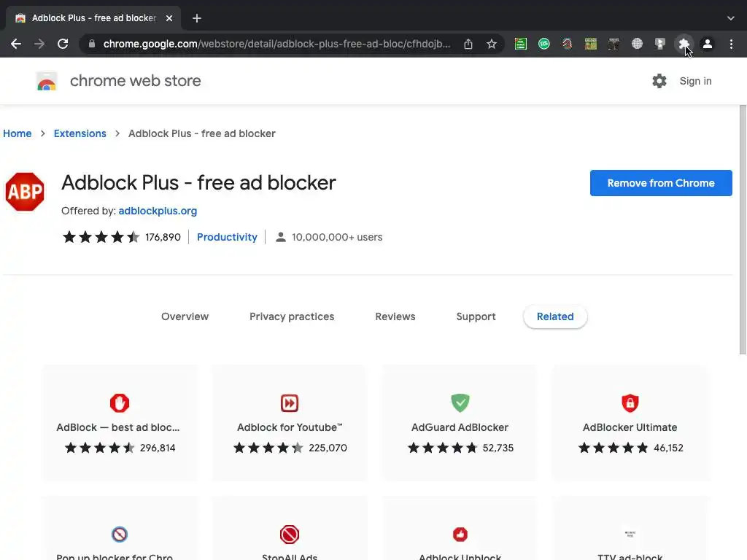Open the Chrome profile avatar

pos(708,44)
